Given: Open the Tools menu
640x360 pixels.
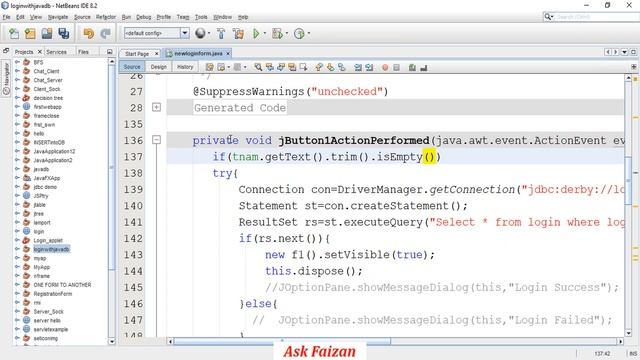Looking at the screenshot, I should click(201, 17).
